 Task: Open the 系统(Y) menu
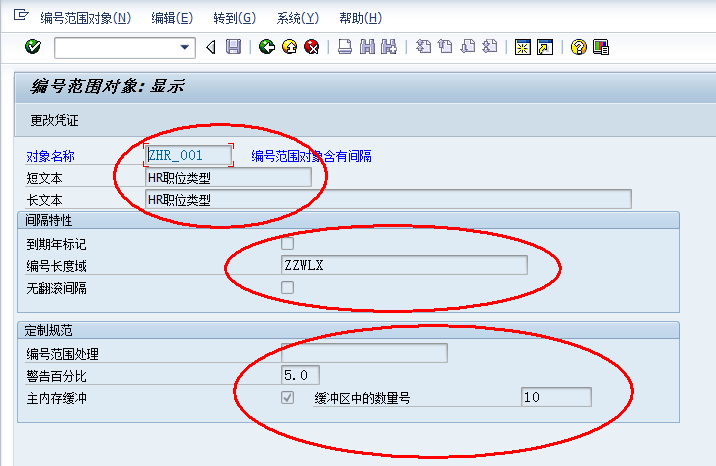298,18
